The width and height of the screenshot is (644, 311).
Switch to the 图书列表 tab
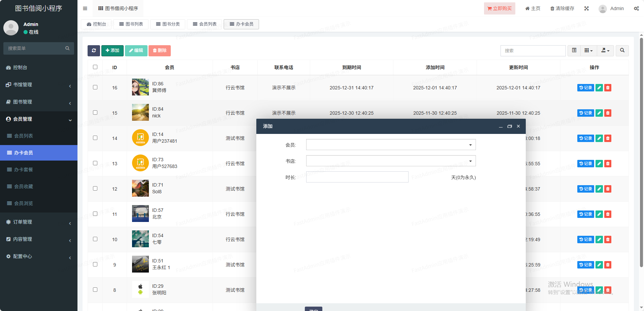point(131,24)
